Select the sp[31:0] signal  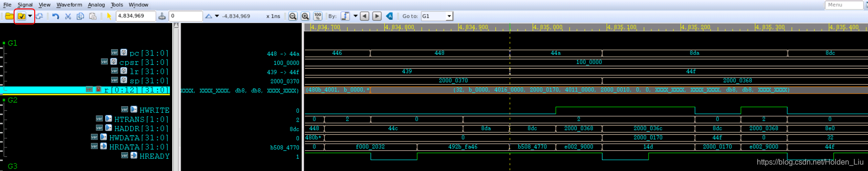click(149, 81)
